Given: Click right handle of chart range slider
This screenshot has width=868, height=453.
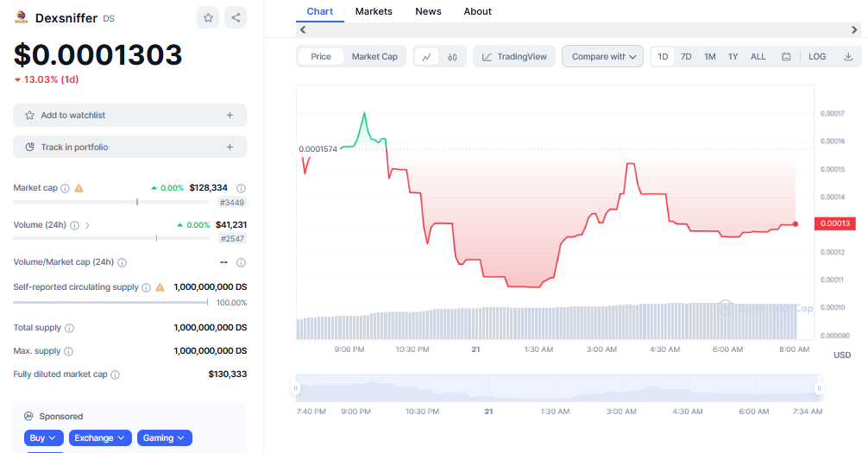Looking at the screenshot, I should coord(819,388).
